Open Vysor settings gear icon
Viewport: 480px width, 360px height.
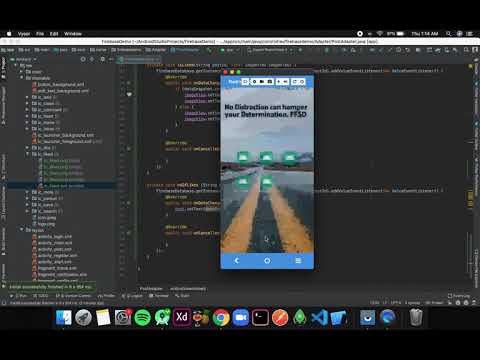254,81
